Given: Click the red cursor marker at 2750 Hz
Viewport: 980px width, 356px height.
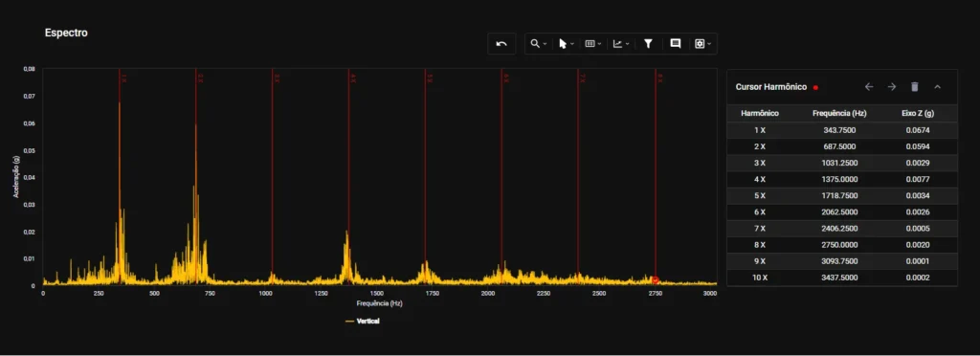Looking at the screenshot, I should coord(655,279).
